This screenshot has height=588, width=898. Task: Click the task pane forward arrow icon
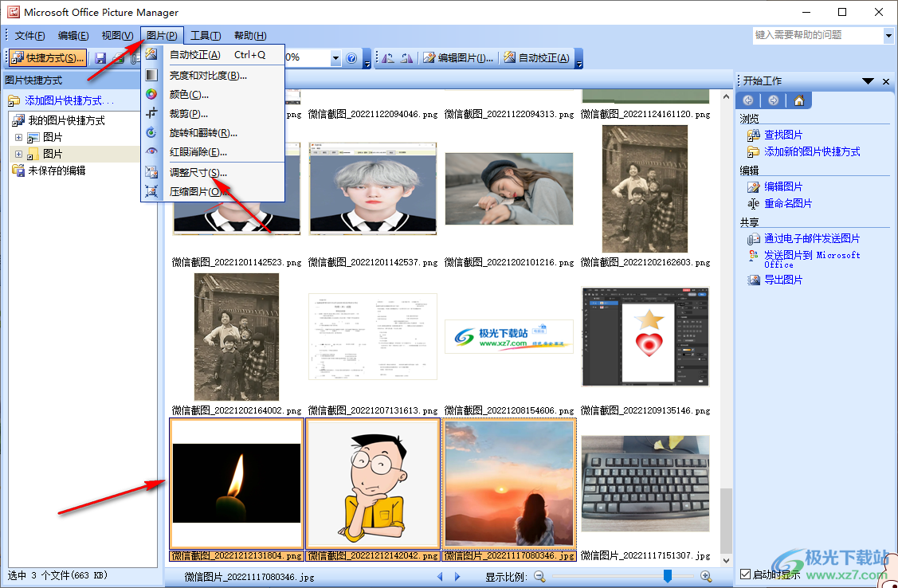[x=773, y=100]
